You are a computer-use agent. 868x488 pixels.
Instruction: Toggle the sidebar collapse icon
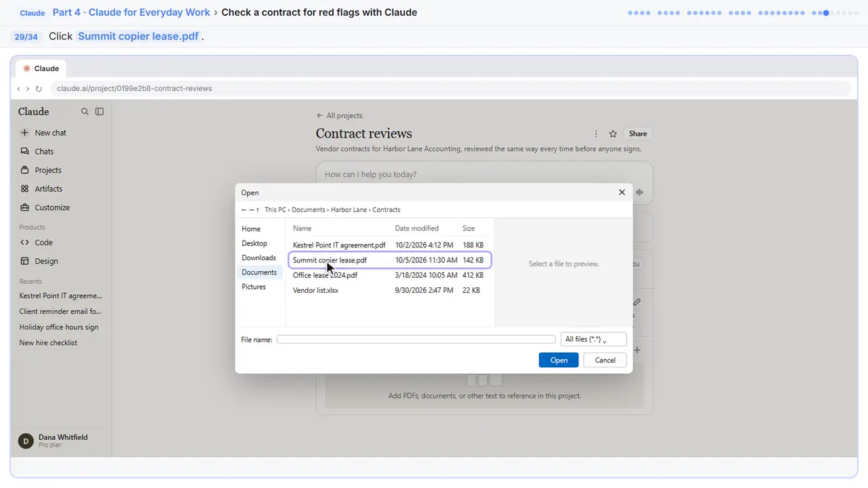(x=100, y=112)
